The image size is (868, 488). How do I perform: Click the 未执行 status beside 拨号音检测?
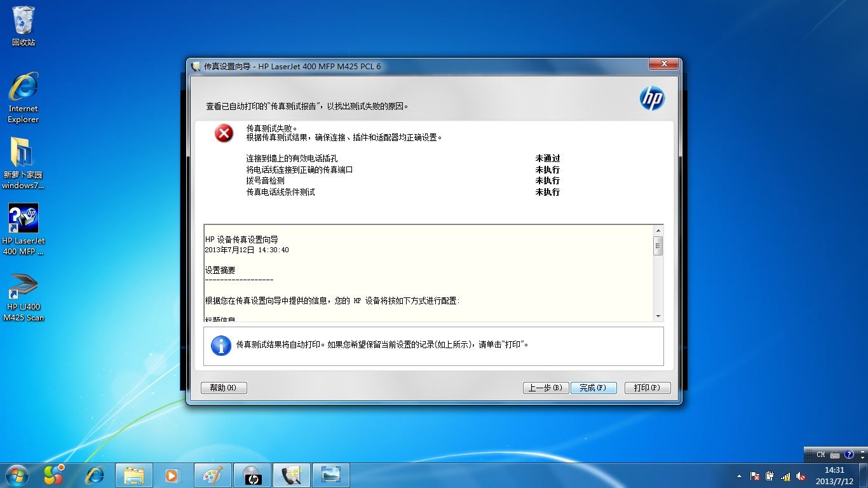point(548,181)
